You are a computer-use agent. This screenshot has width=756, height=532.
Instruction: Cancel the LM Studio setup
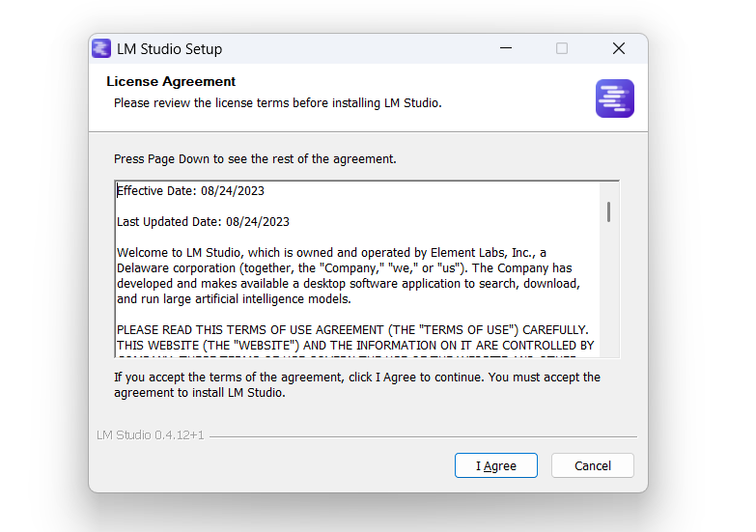pos(593,465)
